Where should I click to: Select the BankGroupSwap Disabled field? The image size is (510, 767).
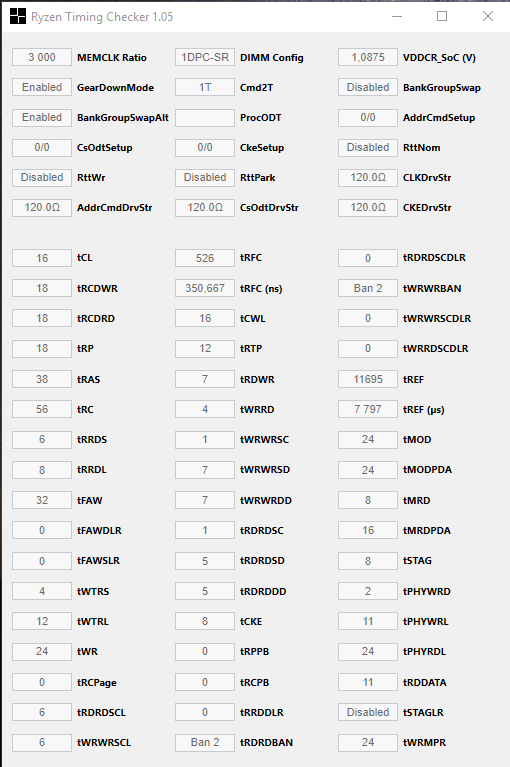click(368, 88)
